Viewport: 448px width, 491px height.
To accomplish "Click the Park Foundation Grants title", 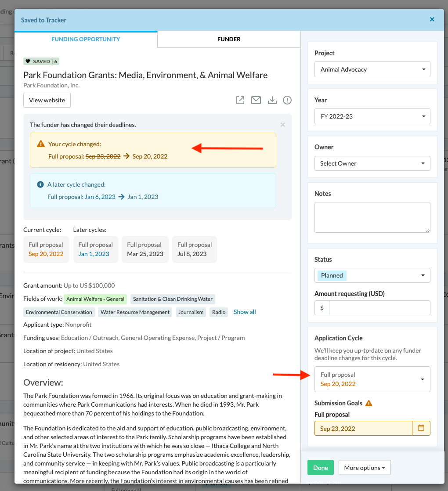I will [x=145, y=75].
